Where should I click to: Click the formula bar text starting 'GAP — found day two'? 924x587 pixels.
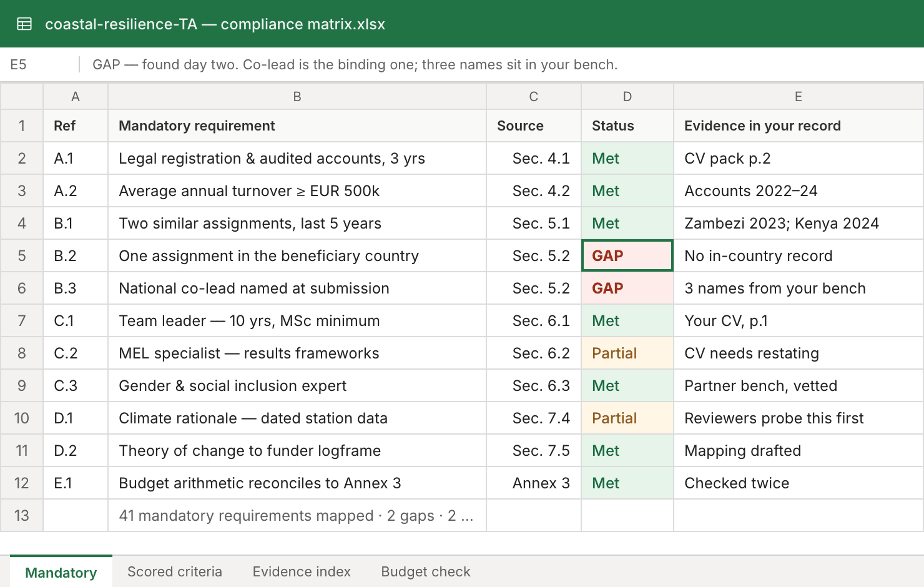pyautogui.click(x=355, y=64)
